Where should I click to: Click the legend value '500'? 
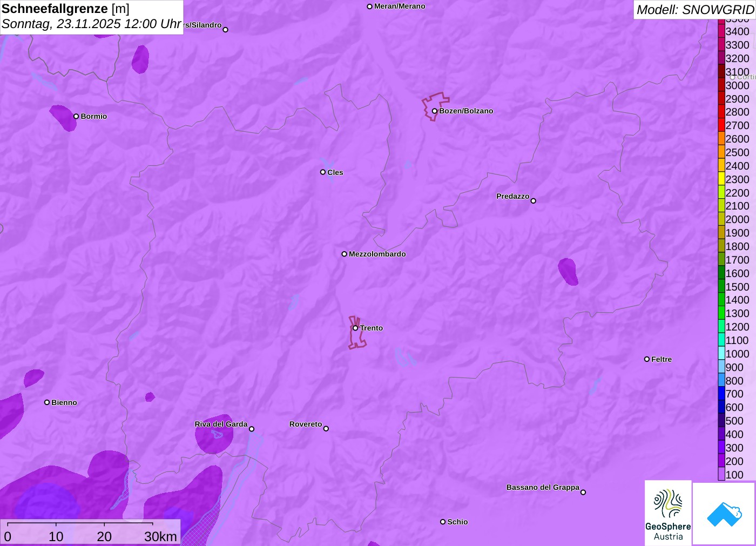tap(734, 421)
